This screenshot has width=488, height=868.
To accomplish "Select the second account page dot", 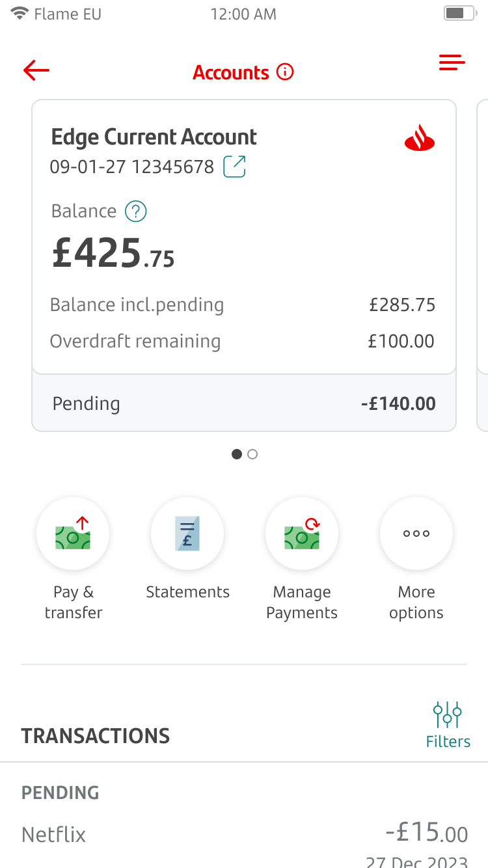I will [x=253, y=454].
